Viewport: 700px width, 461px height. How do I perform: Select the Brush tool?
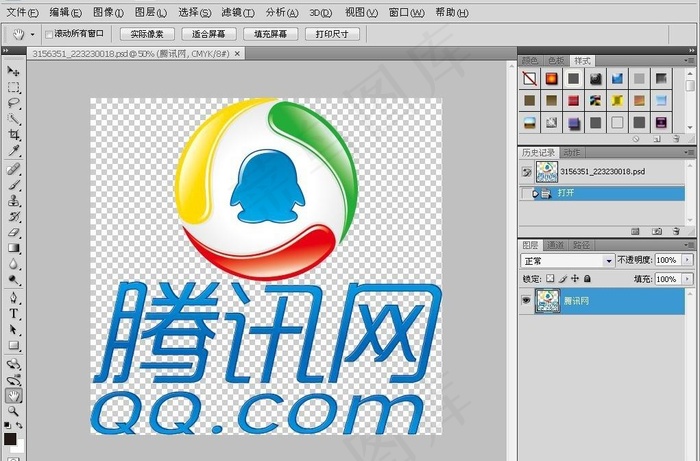point(13,185)
